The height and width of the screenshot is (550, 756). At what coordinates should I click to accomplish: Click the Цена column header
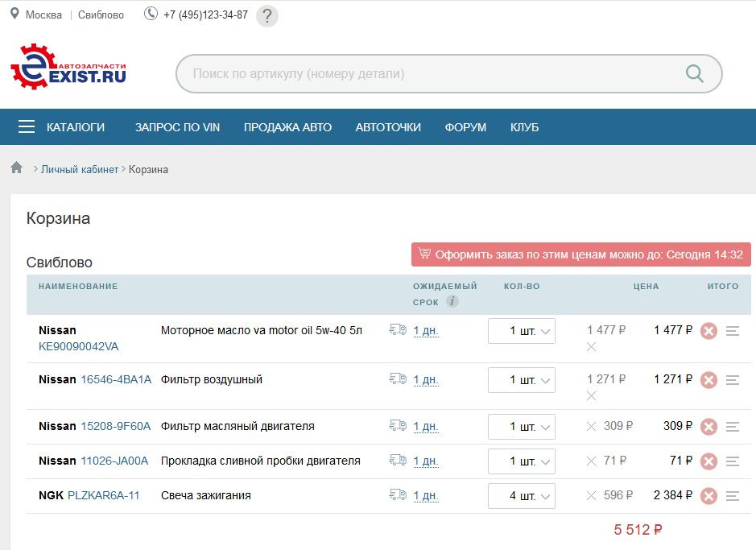tap(646, 287)
